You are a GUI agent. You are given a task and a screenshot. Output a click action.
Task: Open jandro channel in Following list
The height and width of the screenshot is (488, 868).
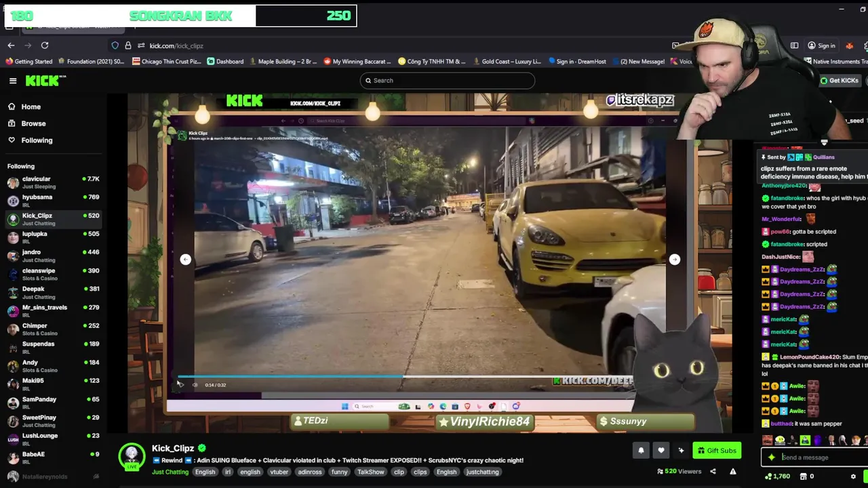53,256
